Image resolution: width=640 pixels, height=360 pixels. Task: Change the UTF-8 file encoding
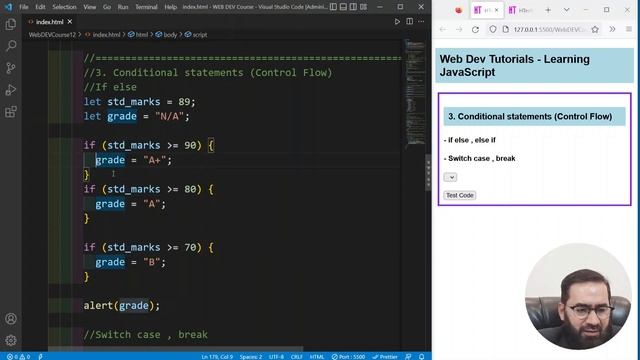tap(276, 357)
